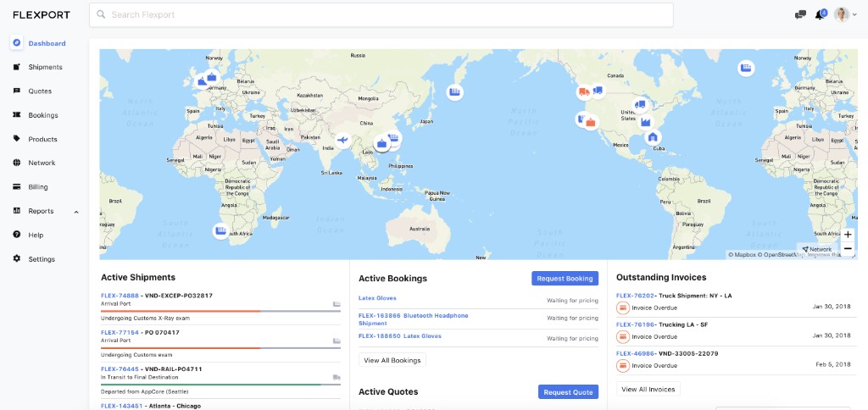Image resolution: width=868 pixels, height=410 pixels.
Task: Open shipment FLEX-77154
Action: point(120,333)
